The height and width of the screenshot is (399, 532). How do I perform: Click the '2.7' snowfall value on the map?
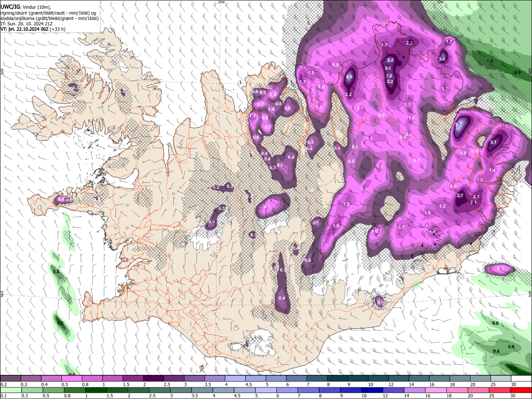(460, 195)
